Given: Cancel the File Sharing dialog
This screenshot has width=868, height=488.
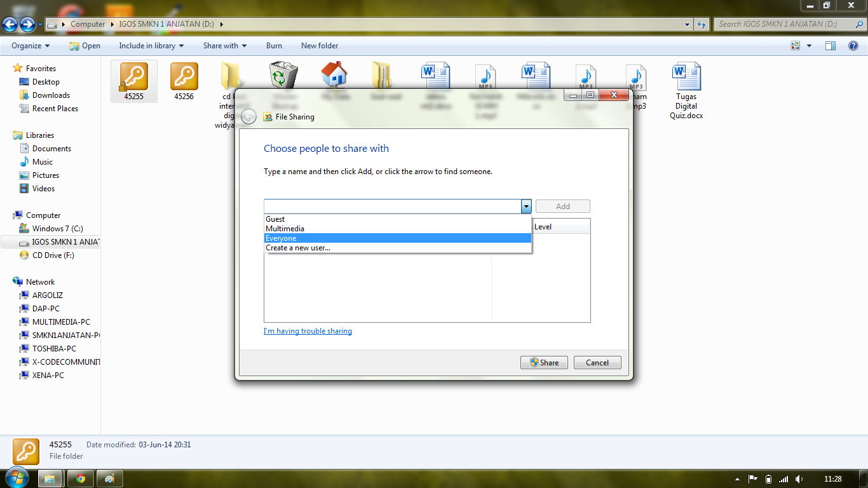Looking at the screenshot, I should tap(597, 363).
